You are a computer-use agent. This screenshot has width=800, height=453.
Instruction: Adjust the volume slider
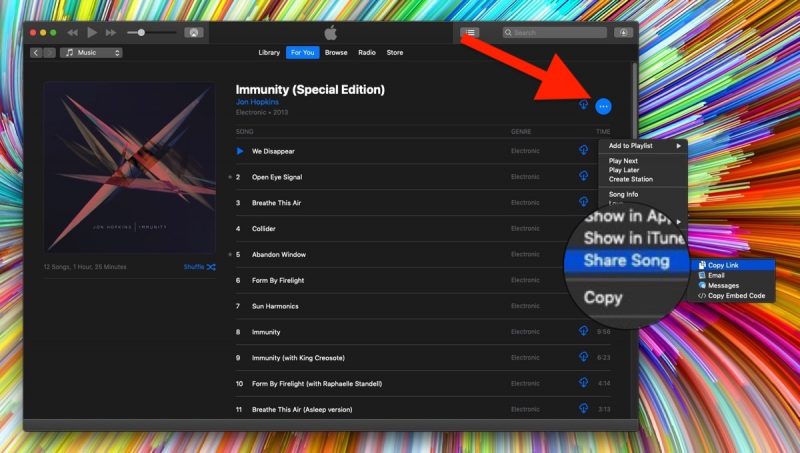(x=142, y=33)
